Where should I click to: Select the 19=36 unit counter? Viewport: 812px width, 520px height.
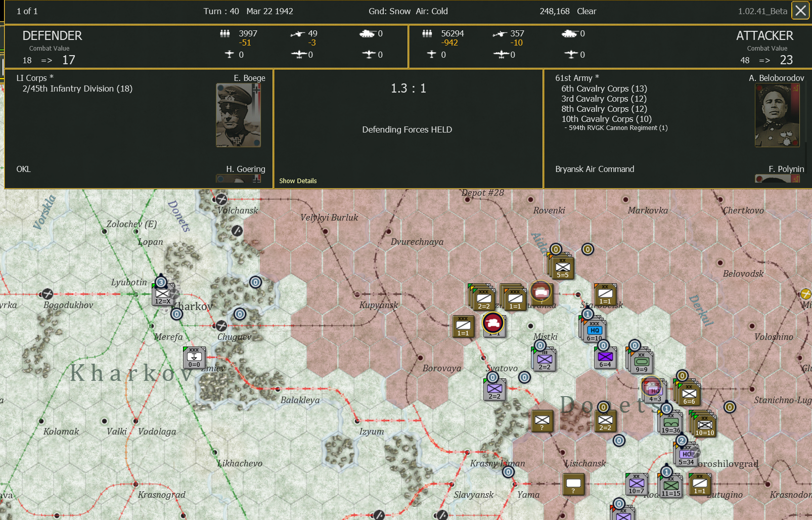point(670,423)
